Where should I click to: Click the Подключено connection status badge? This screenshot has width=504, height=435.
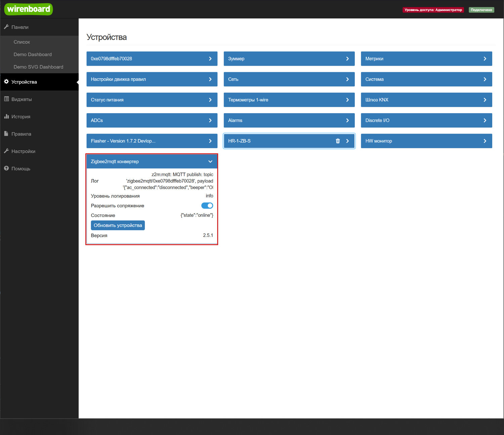pos(481,10)
